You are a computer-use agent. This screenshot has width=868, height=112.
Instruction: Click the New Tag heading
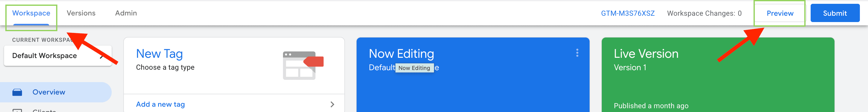click(x=159, y=54)
